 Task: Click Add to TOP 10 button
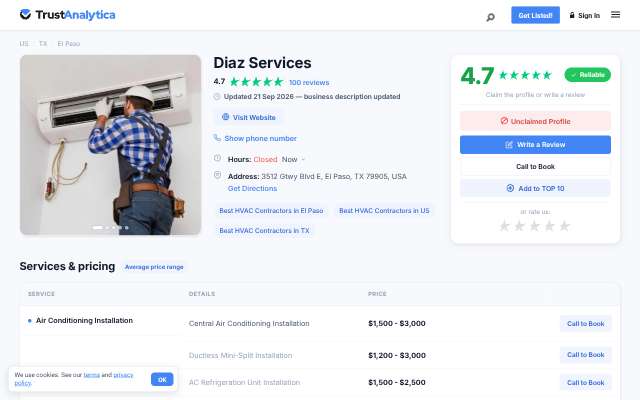tap(535, 188)
